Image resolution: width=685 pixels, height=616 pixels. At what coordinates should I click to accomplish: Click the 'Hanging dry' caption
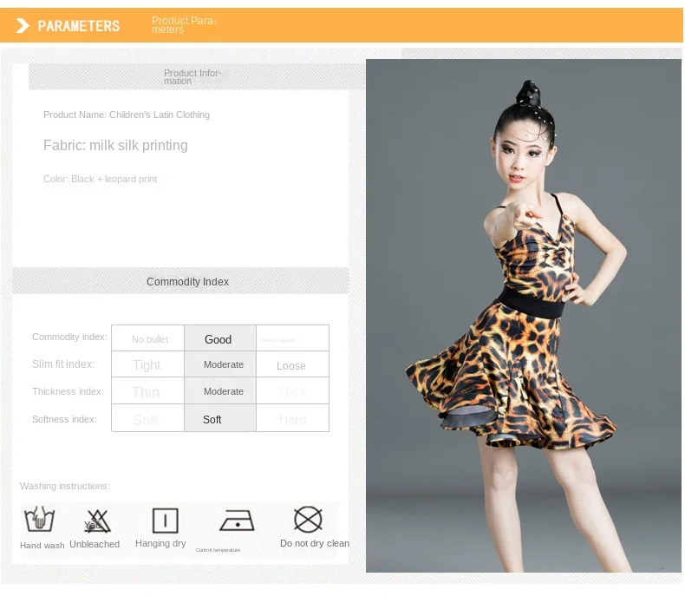(160, 543)
